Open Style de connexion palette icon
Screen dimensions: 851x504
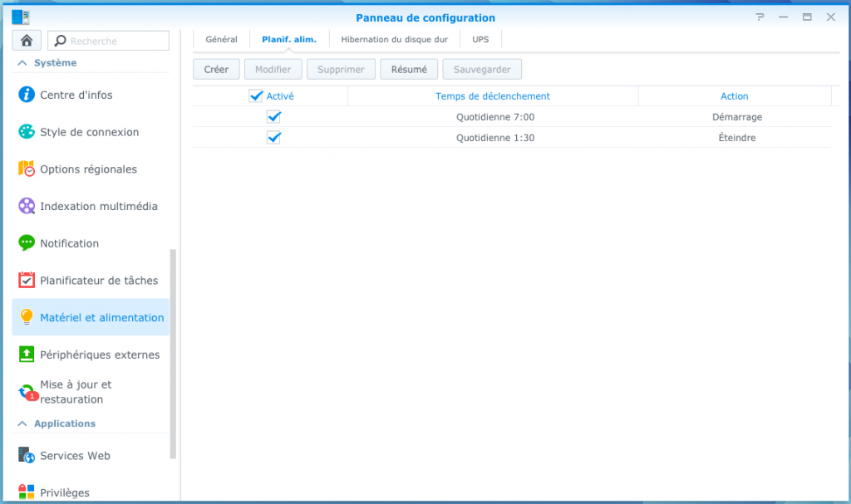[27, 132]
